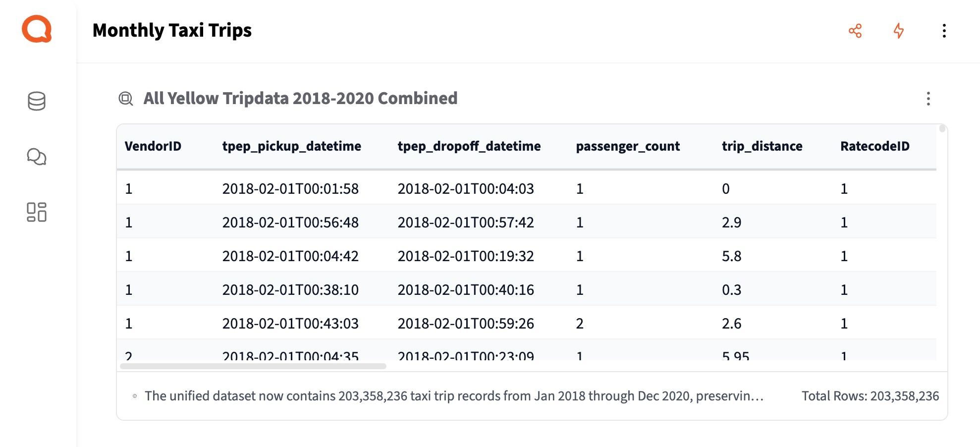This screenshot has height=447, width=980.
Task: Click the tpep_dropoff_datetime column header
Action: [x=469, y=146]
